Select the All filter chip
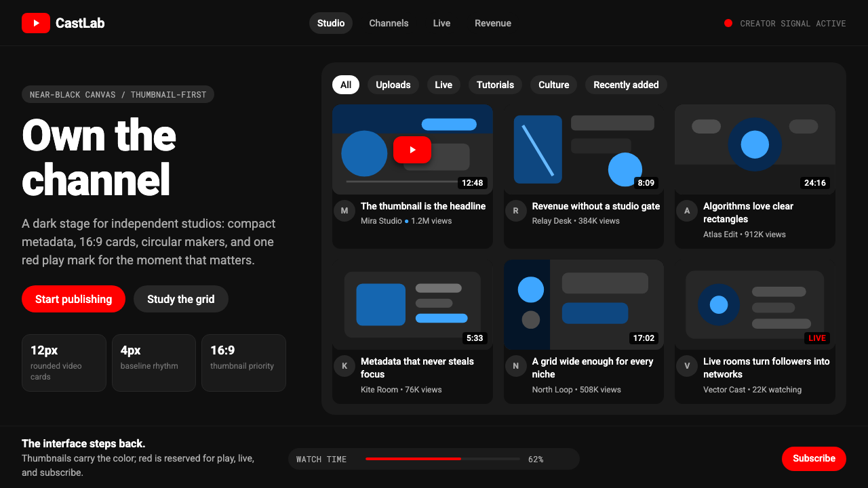868x488 pixels. click(346, 85)
